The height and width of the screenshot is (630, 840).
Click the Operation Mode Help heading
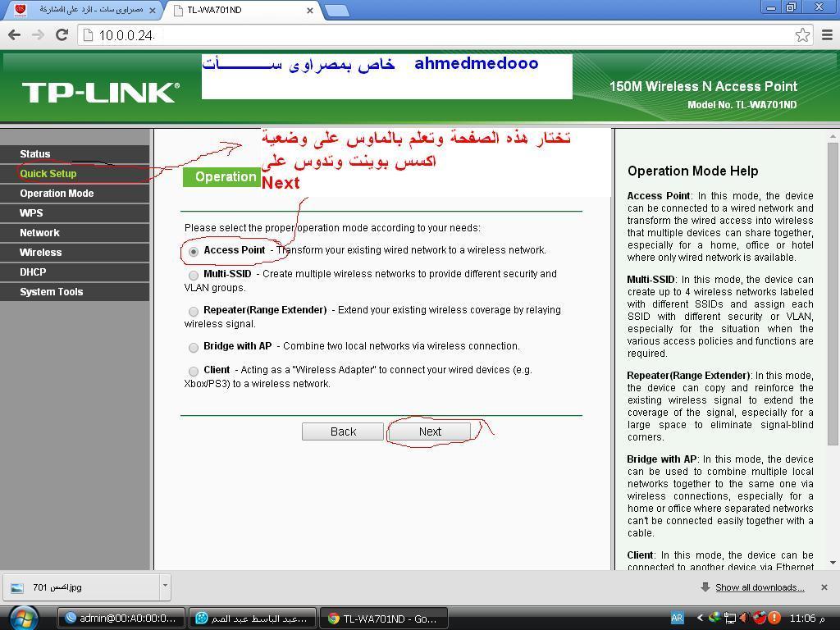point(692,171)
